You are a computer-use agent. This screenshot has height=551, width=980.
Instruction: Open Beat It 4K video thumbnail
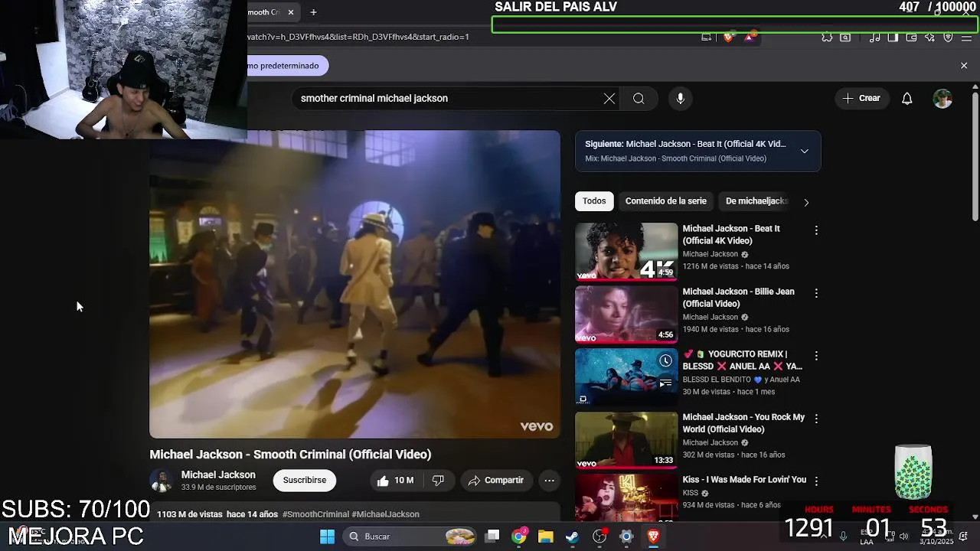point(626,252)
